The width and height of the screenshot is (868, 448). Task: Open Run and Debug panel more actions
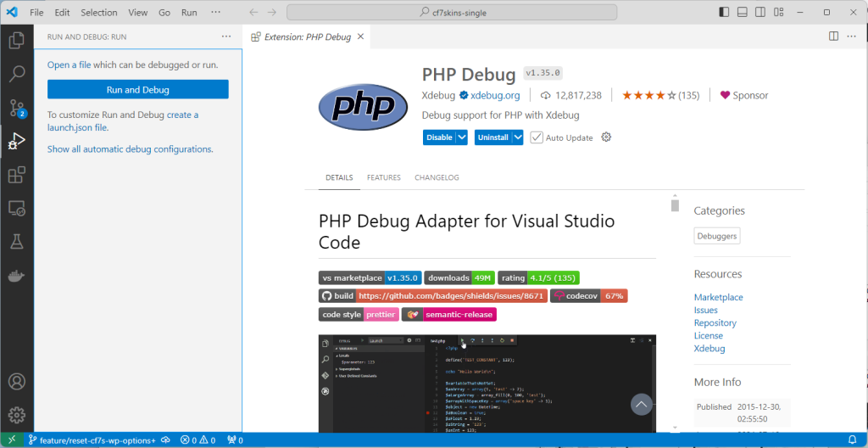pyautogui.click(x=225, y=36)
